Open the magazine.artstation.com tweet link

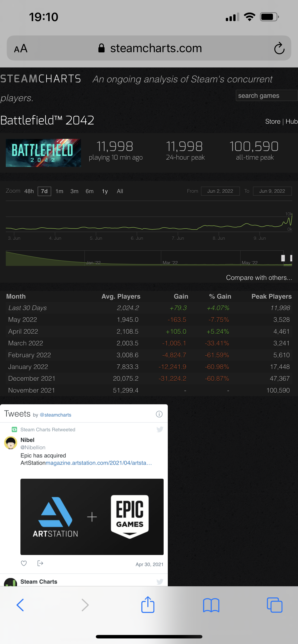(x=99, y=463)
